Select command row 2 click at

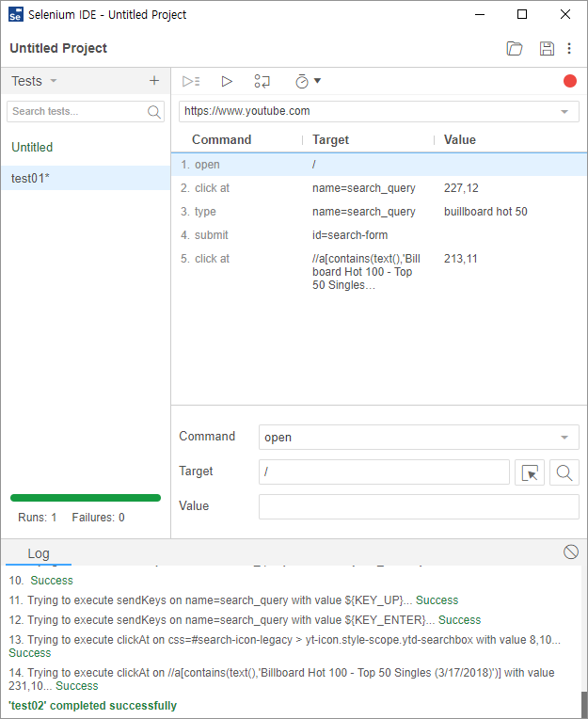[379, 188]
